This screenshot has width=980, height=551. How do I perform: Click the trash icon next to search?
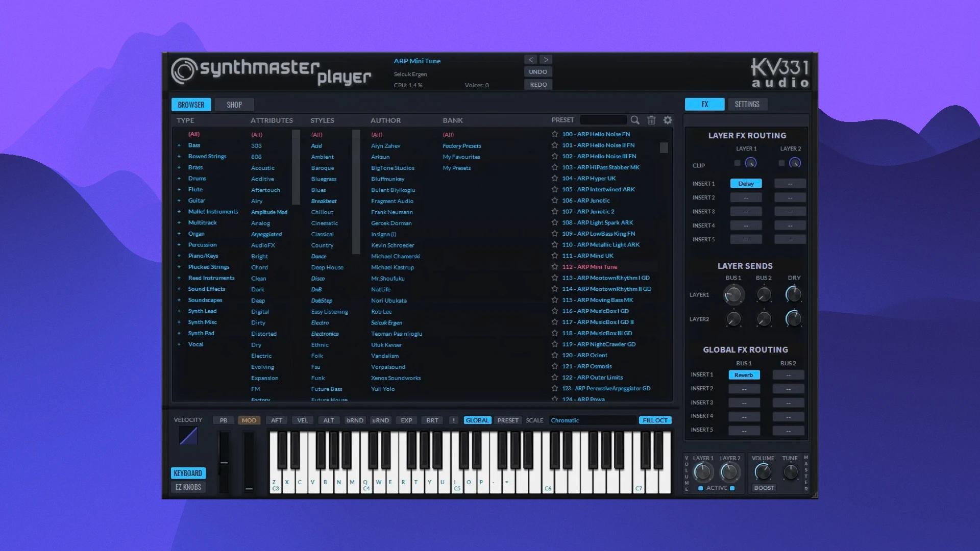coord(651,120)
